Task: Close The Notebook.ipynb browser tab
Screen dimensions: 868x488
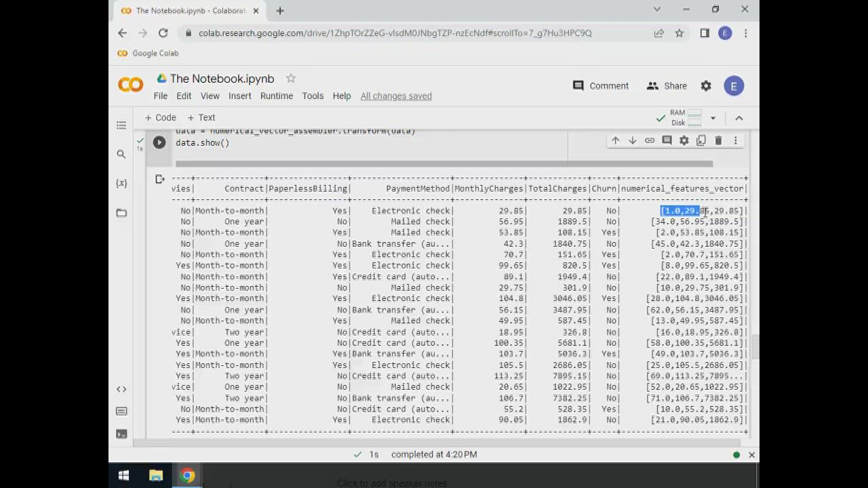Action: pos(256,10)
